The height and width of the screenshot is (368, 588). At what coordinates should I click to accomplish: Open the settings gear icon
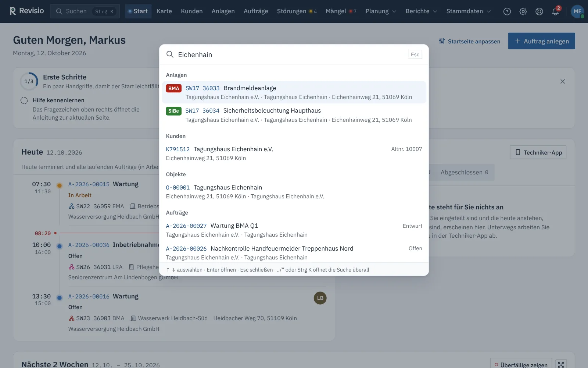click(523, 11)
